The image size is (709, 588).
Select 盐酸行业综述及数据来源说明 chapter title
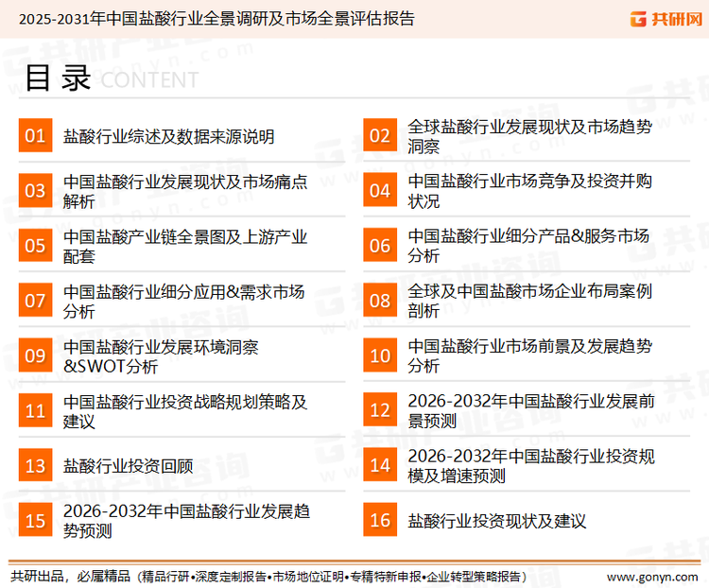click(168, 136)
